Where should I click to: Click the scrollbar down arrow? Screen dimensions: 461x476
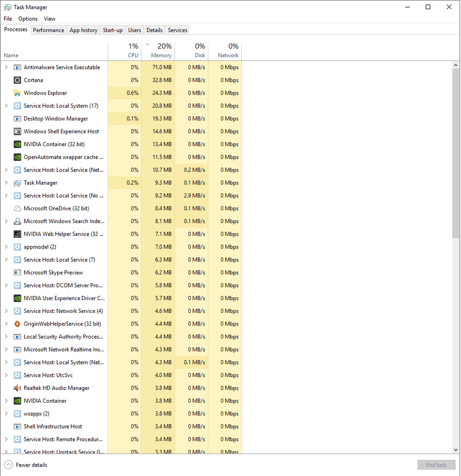pyautogui.click(x=455, y=450)
